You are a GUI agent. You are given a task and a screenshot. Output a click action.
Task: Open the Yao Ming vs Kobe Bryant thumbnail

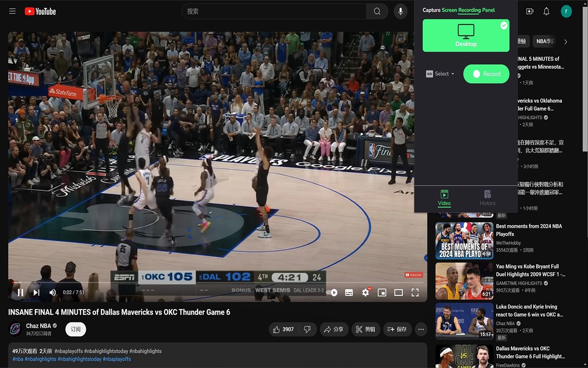(464, 281)
